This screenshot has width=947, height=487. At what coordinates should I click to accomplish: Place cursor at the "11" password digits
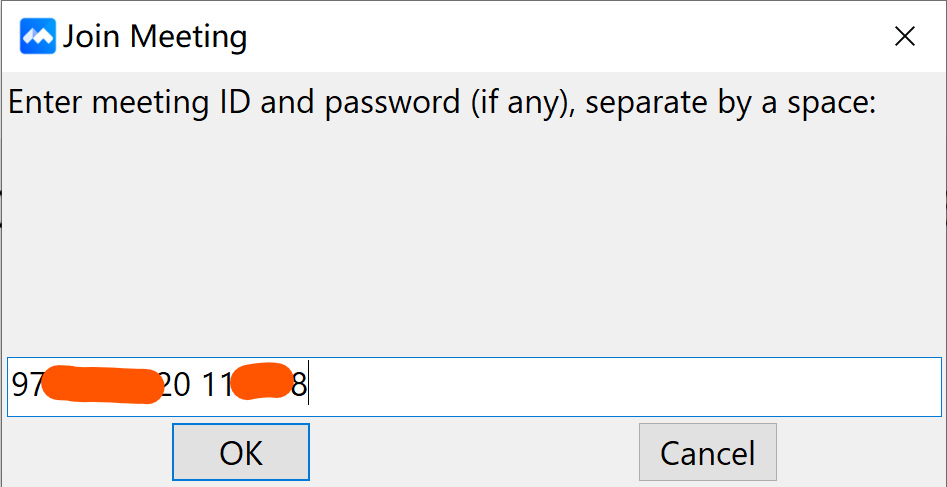click(x=216, y=385)
